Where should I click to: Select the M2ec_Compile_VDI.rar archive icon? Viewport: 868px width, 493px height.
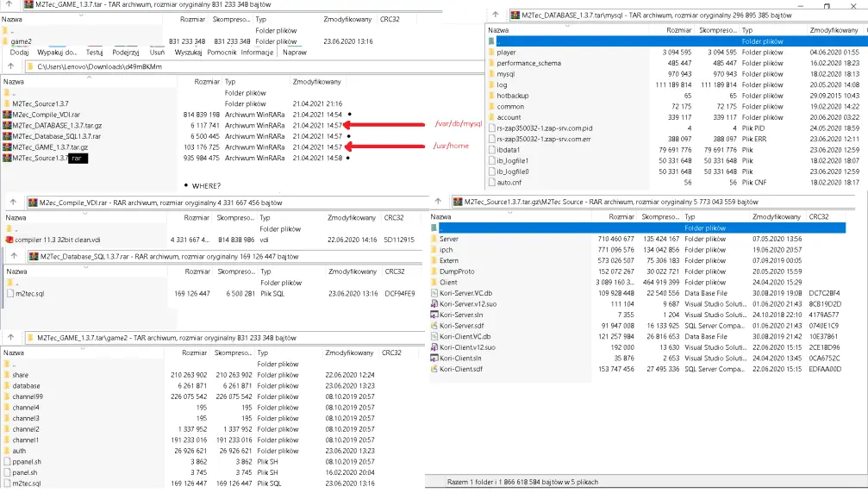click(x=7, y=114)
